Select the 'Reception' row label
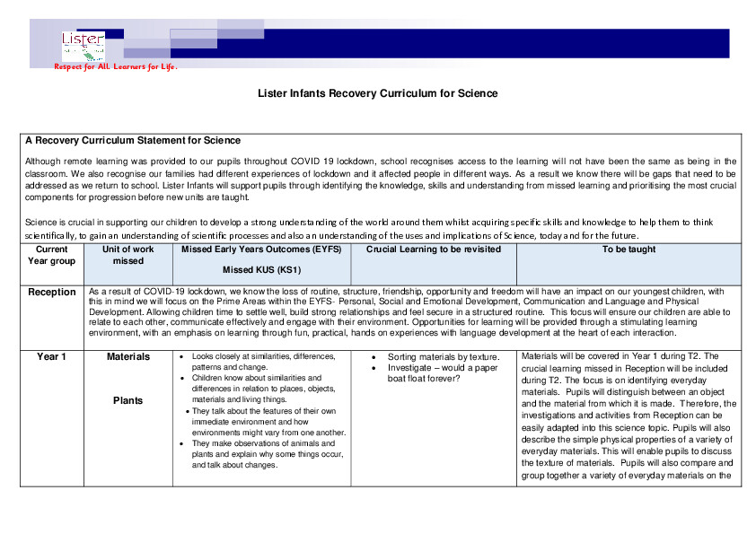Screen dimensions: 756x534 coord(51,292)
